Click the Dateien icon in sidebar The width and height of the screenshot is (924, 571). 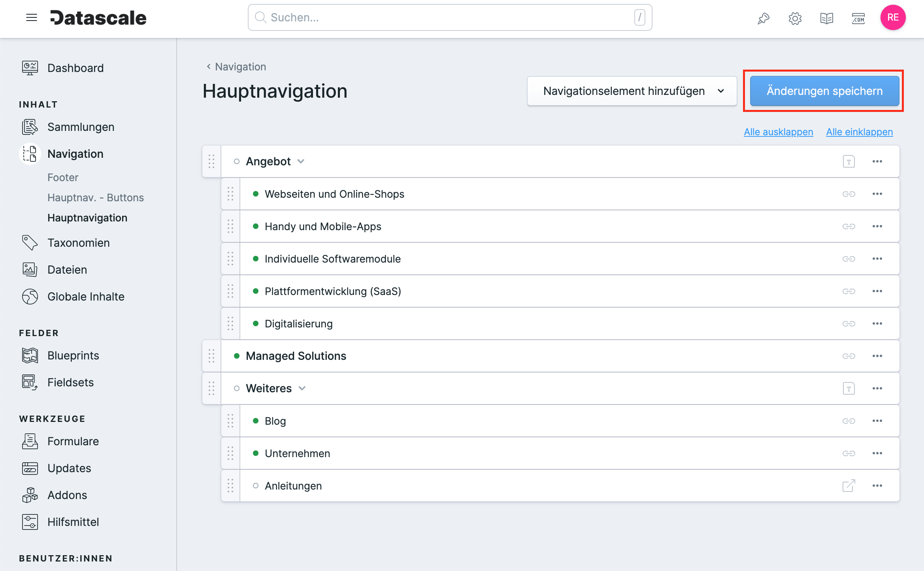point(29,270)
